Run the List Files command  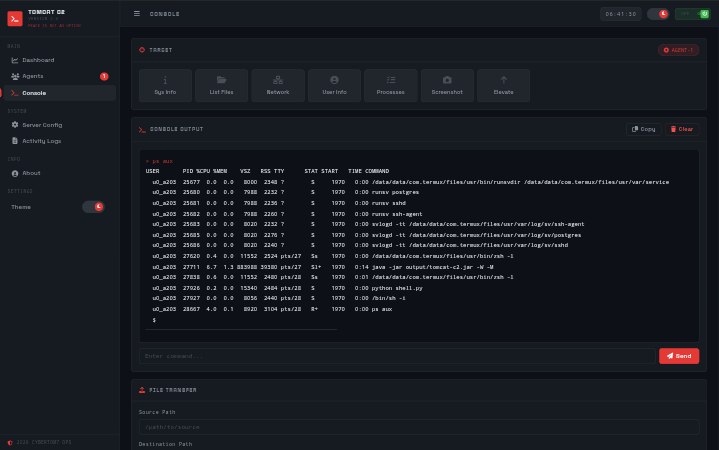[221, 85]
